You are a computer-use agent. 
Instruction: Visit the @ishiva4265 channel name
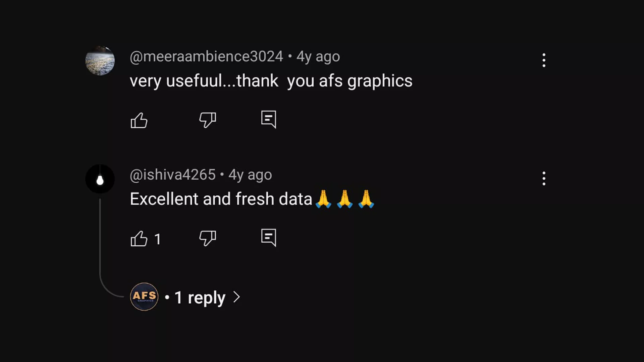(x=172, y=175)
